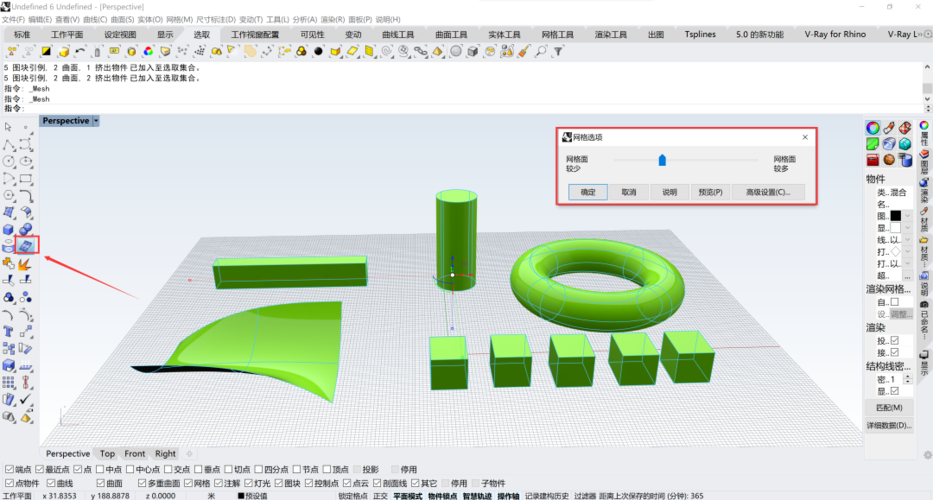Open the Perspective viewport dropdown arrow
Image resolution: width=933 pixels, height=500 pixels.
click(x=96, y=121)
